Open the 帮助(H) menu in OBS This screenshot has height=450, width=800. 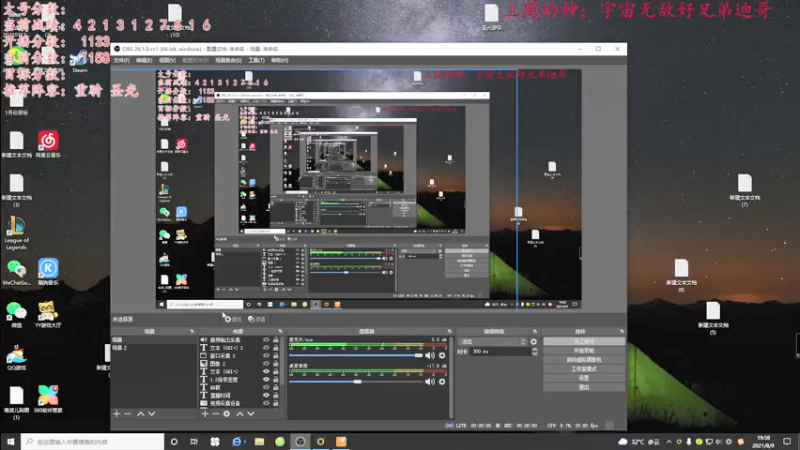(x=280, y=60)
